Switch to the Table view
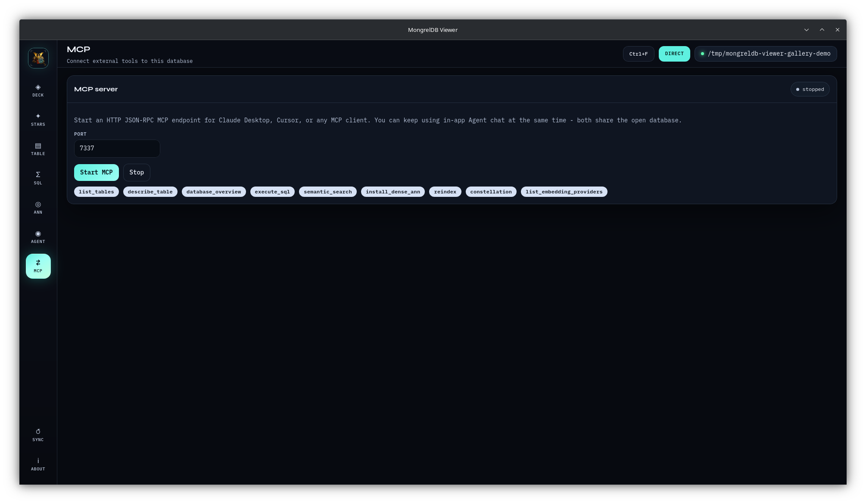The height and width of the screenshot is (504, 866). [x=38, y=149]
